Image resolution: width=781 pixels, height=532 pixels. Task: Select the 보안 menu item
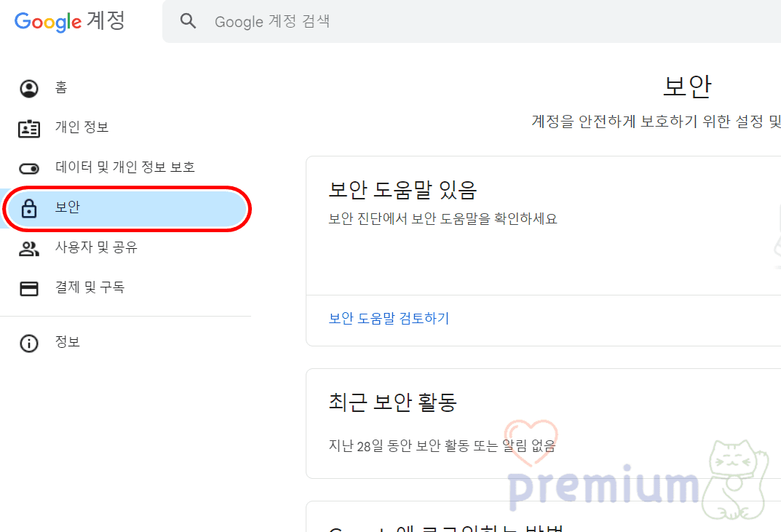click(x=125, y=208)
